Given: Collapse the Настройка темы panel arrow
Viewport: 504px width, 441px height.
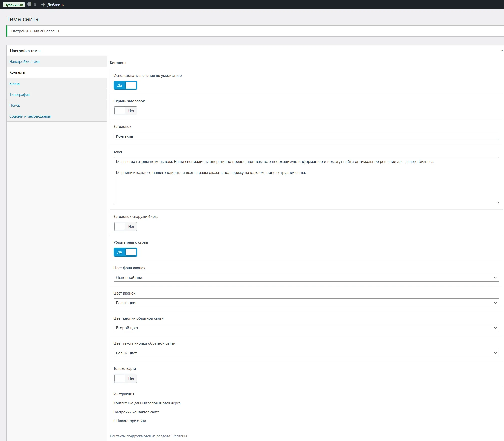Looking at the screenshot, I should pyautogui.click(x=502, y=51).
